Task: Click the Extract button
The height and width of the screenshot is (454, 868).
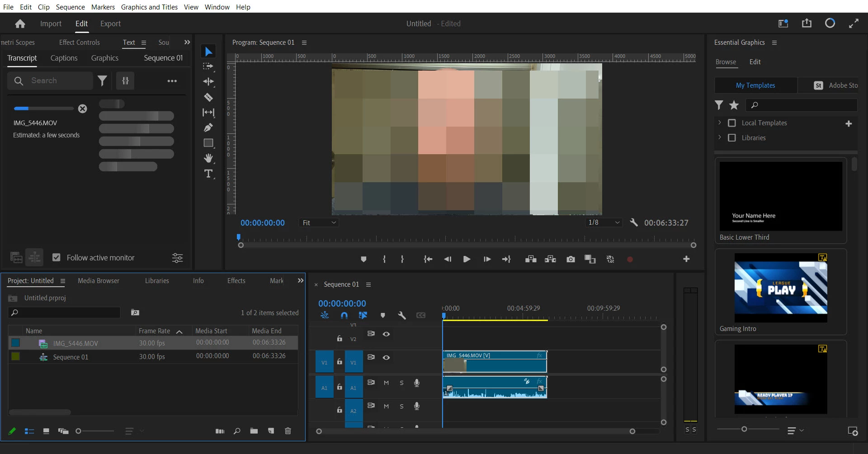Action: (550, 259)
